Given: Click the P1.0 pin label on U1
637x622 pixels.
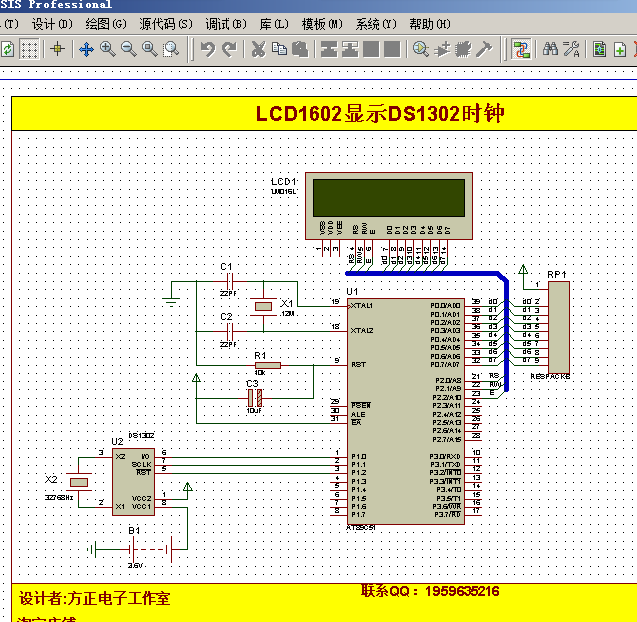Looking at the screenshot, I should click(359, 457).
